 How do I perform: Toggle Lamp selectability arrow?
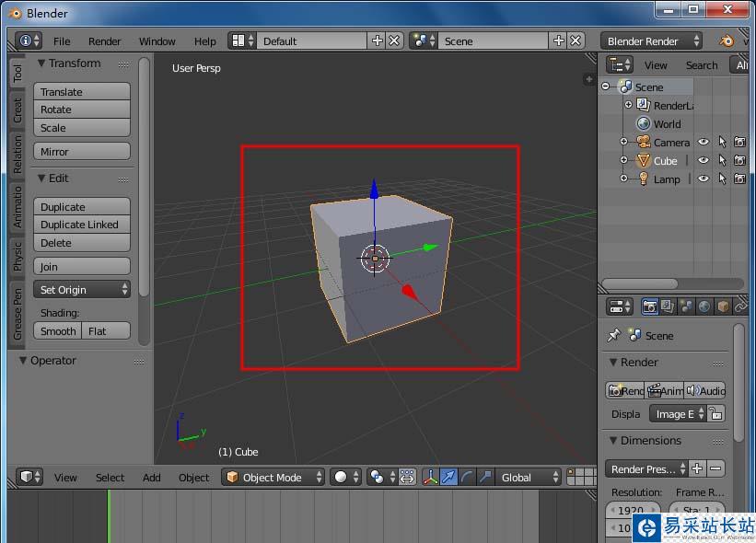tap(722, 179)
